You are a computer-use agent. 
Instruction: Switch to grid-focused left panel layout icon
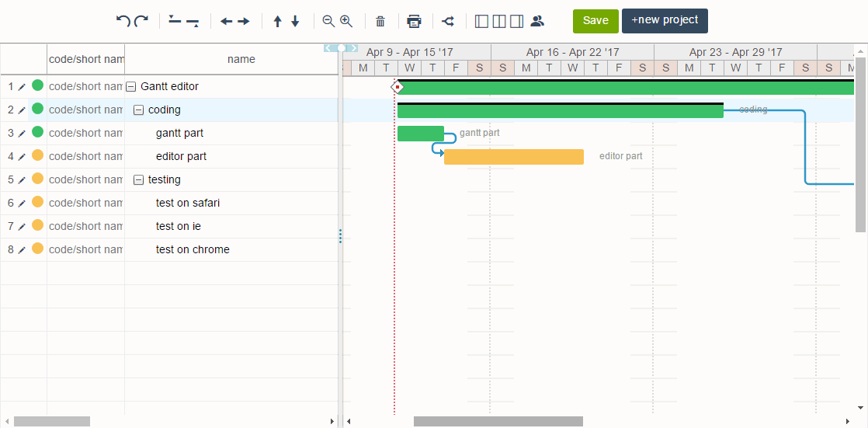481,22
